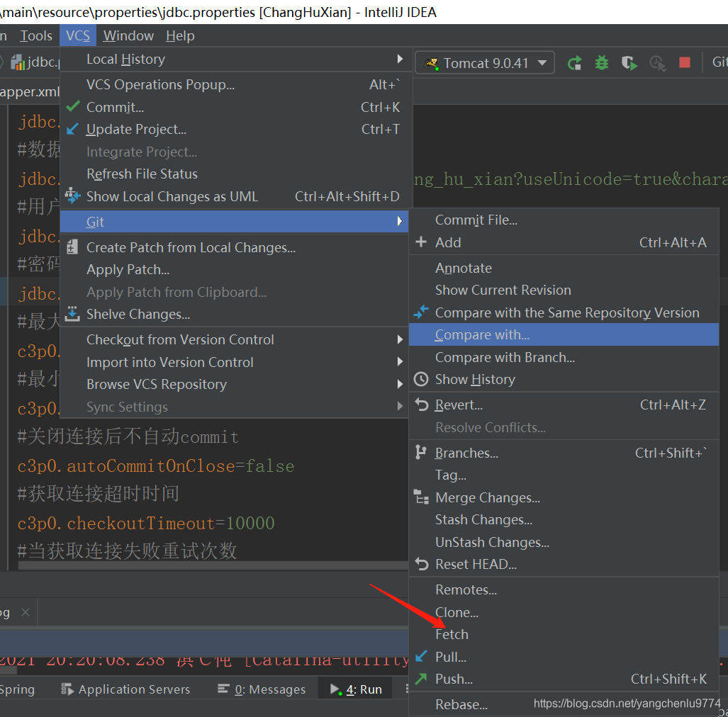Click the VCS menu in menu bar

click(x=78, y=35)
